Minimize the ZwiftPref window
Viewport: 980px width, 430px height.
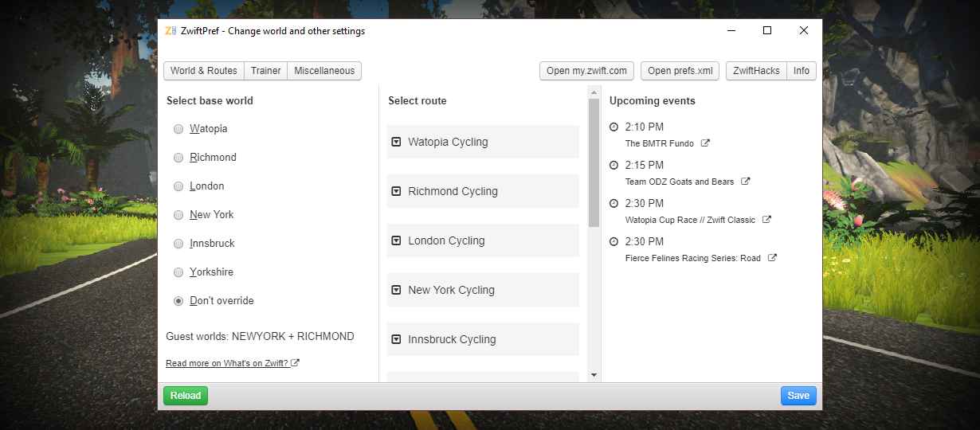731,31
